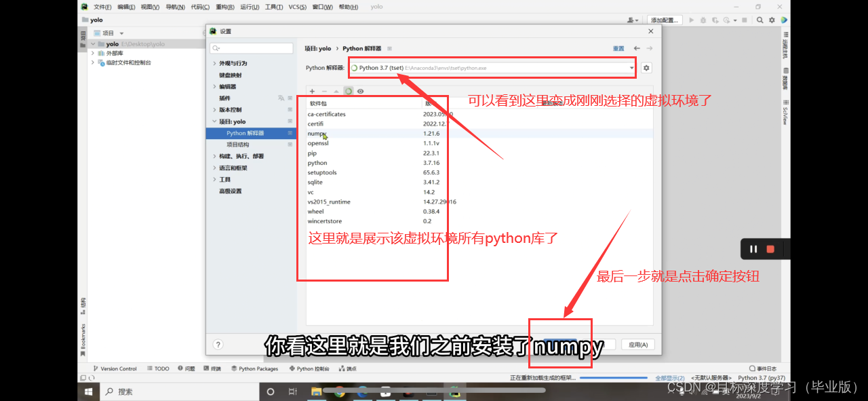Open the Version Control tool tab
Screen dimensions: 868x401
click(115, 368)
